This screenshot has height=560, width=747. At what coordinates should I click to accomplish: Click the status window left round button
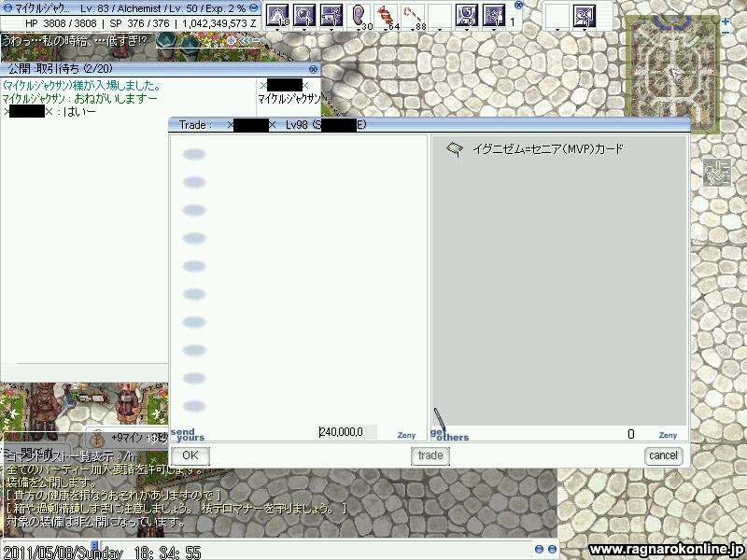click(7, 8)
